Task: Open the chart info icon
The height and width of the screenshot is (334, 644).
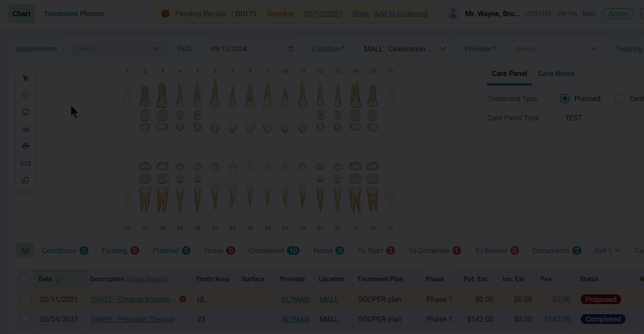Action: point(25,95)
